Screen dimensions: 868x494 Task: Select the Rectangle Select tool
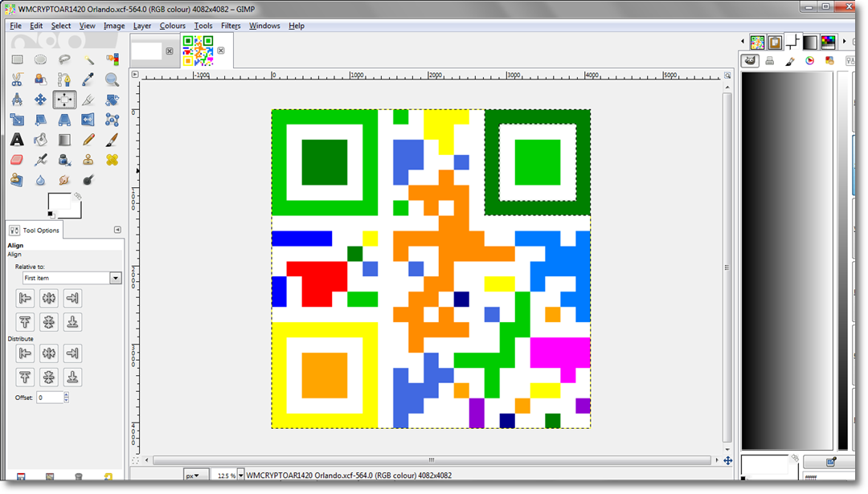(x=17, y=59)
